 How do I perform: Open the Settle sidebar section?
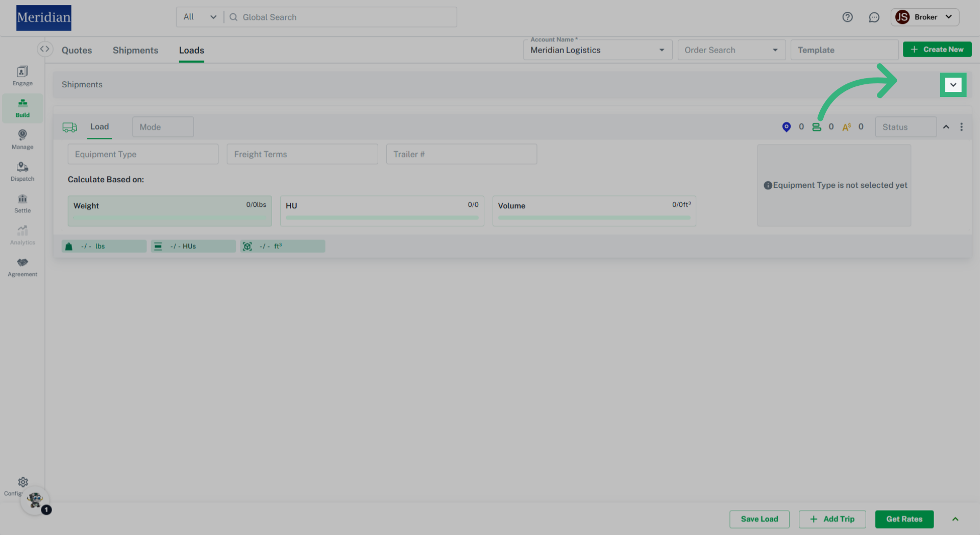point(22,203)
